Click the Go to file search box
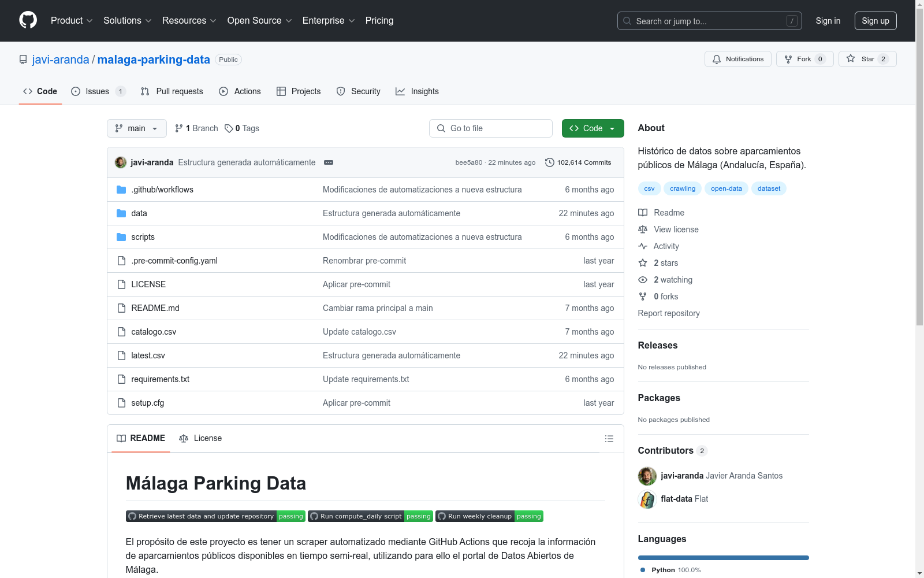 point(491,128)
